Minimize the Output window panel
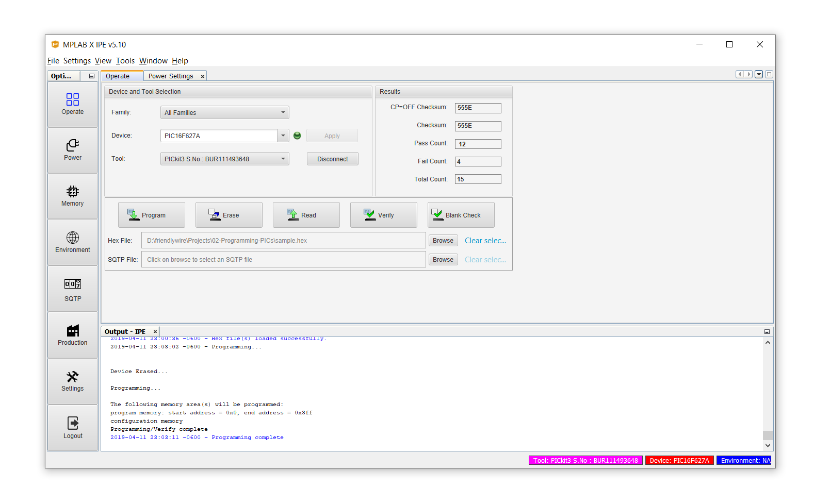The width and height of the screenshot is (814, 504). 767,331
